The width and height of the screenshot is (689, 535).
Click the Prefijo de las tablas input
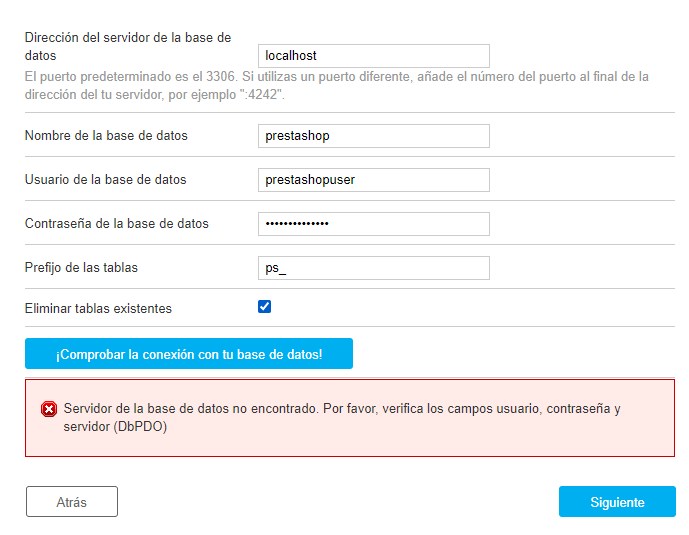[x=373, y=268]
